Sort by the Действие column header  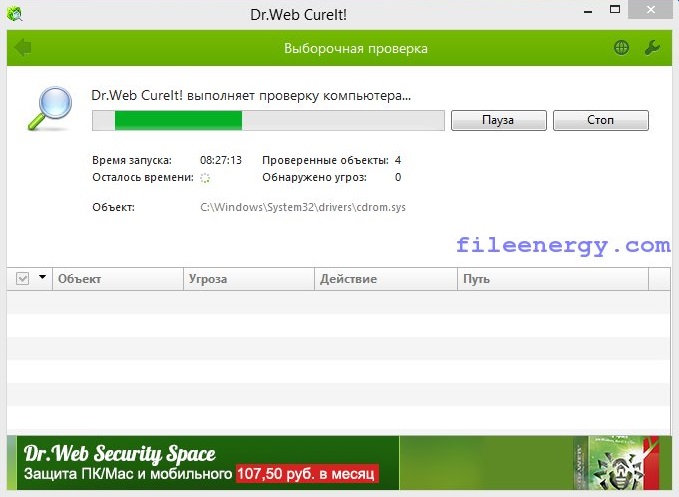(386, 279)
